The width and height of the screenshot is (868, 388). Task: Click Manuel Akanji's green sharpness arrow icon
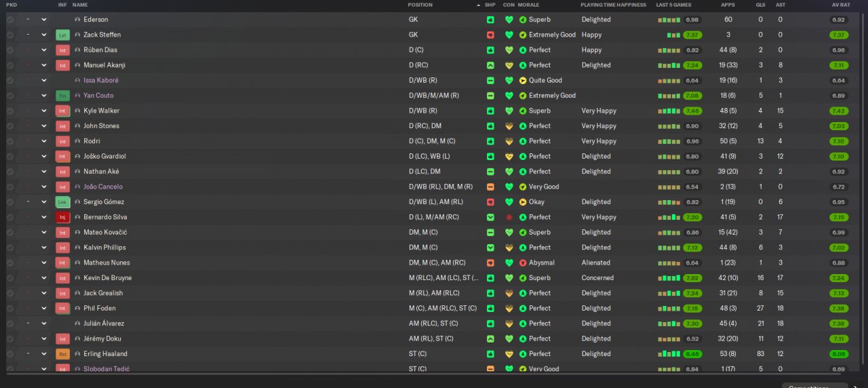490,65
